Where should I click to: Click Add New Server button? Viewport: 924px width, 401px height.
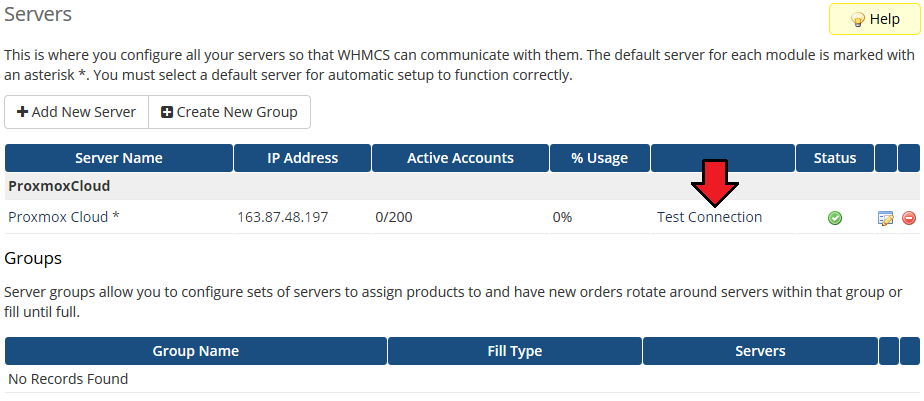(x=77, y=112)
